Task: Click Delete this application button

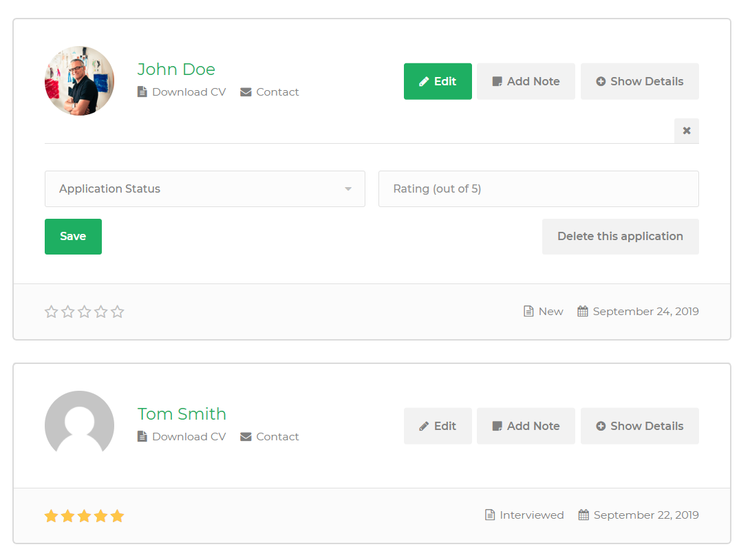Action: 620,237
